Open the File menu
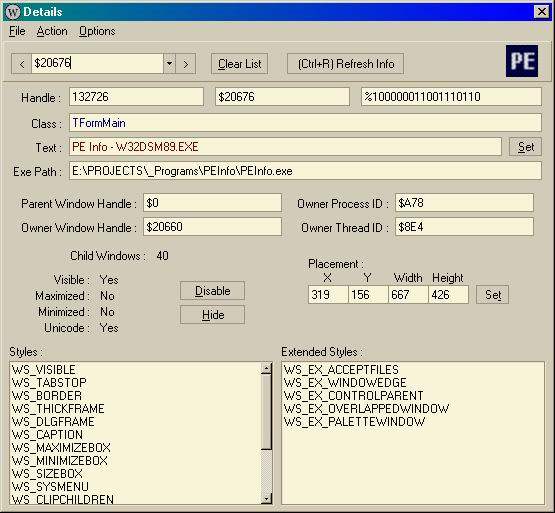The height and width of the screenshot is (513, 555). point(17,31)
